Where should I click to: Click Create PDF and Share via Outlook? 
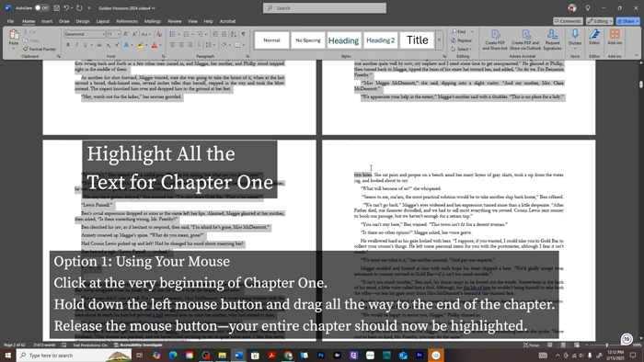(x=525, y=40)
